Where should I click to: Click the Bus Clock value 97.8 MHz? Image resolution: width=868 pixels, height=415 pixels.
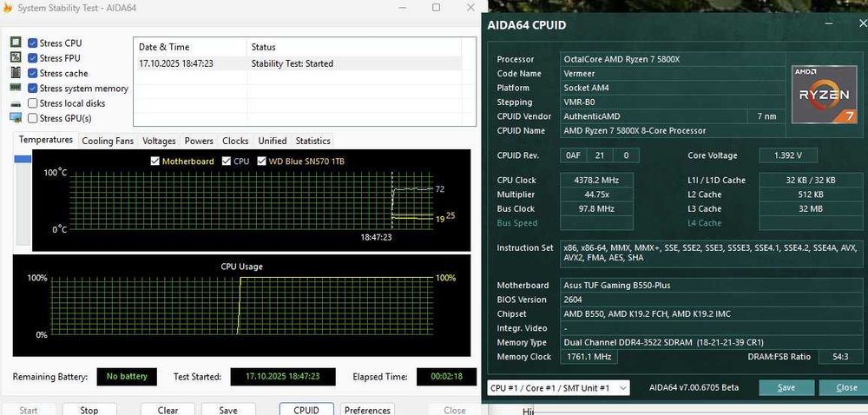pyautogui.click(x=597, y=208)
